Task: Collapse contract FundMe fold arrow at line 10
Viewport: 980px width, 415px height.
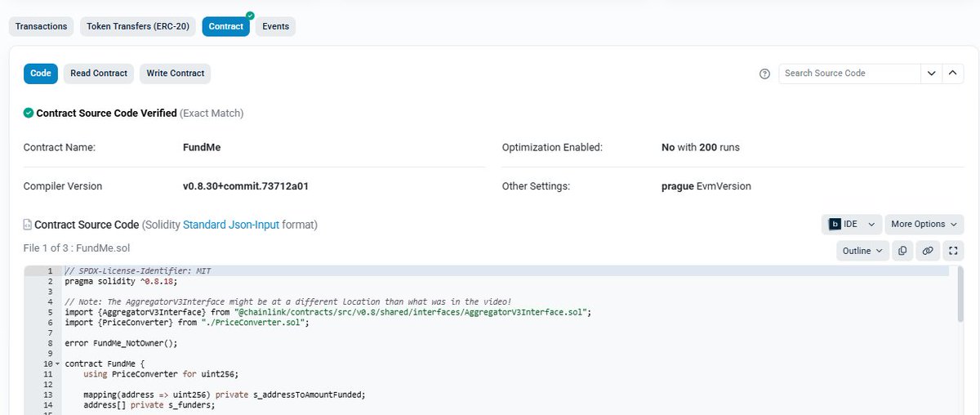Action: [57, 364]
